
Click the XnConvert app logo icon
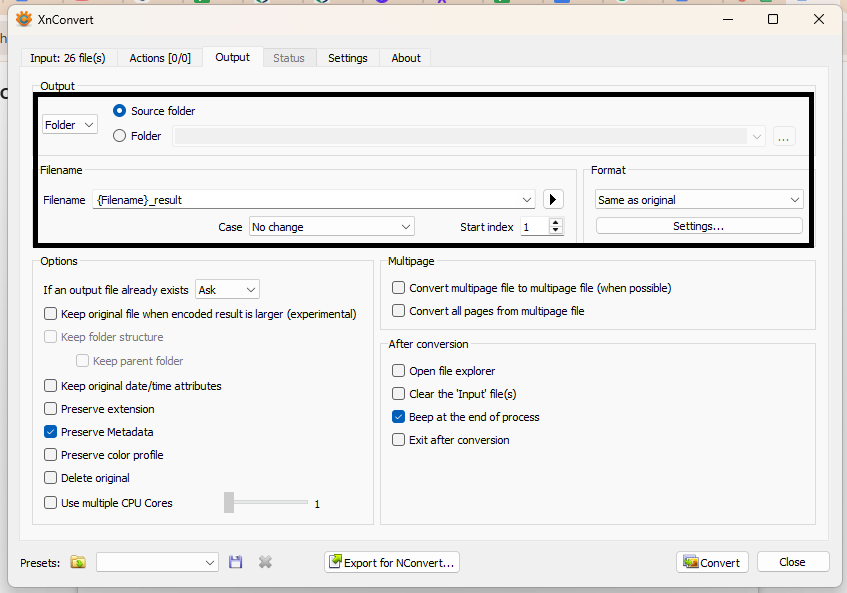[x=24, y=19]
